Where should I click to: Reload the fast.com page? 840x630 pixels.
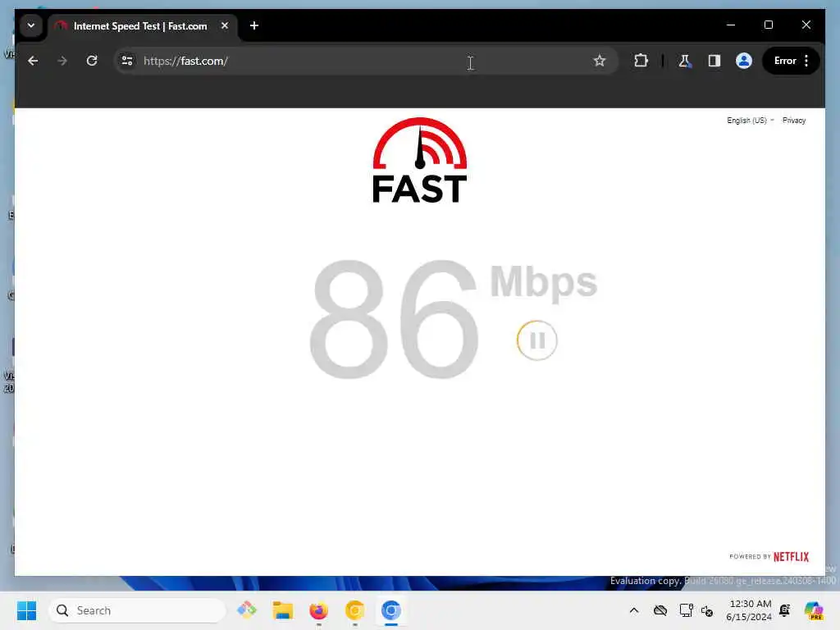92,61
